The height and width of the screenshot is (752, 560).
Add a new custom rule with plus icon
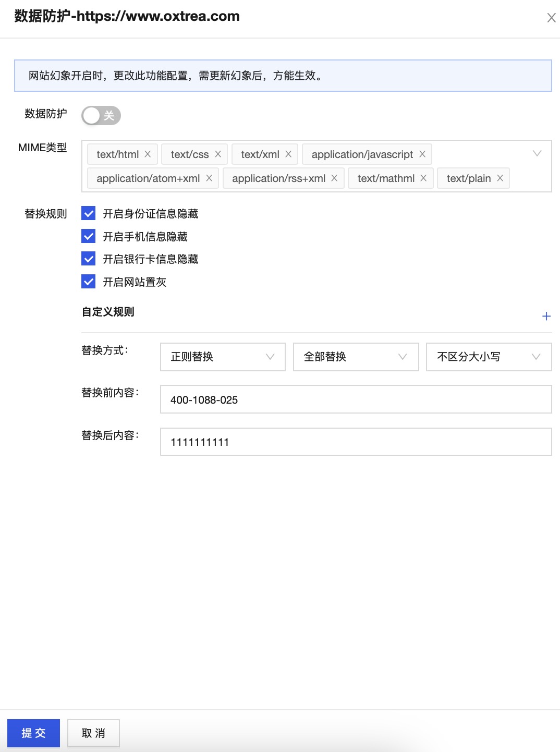point(546,316)
